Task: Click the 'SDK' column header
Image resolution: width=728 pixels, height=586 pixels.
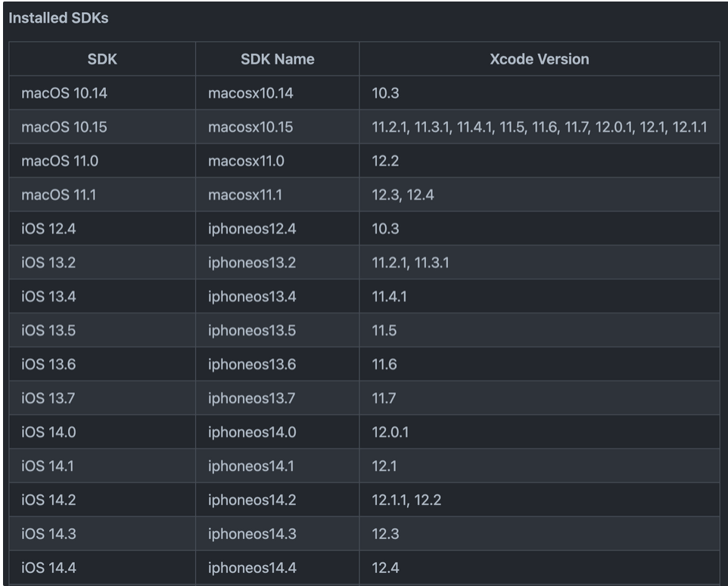Action: point(102,59)
